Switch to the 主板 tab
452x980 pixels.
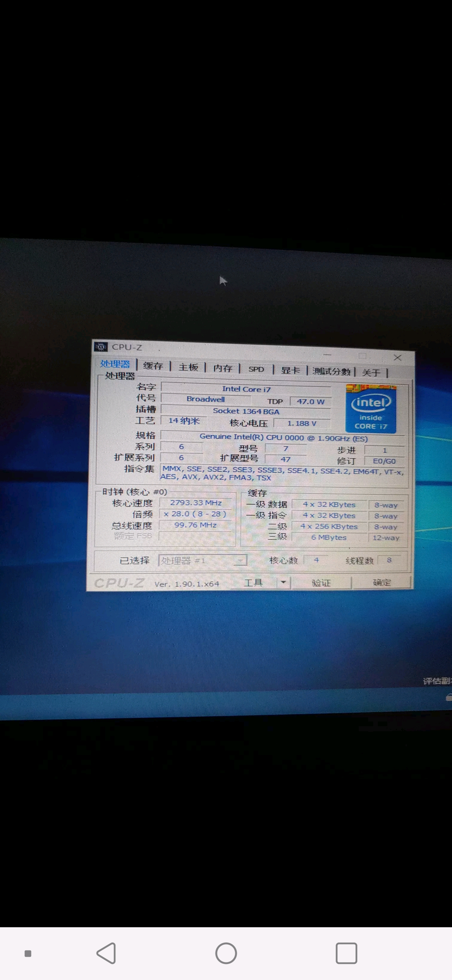point(188,367)
